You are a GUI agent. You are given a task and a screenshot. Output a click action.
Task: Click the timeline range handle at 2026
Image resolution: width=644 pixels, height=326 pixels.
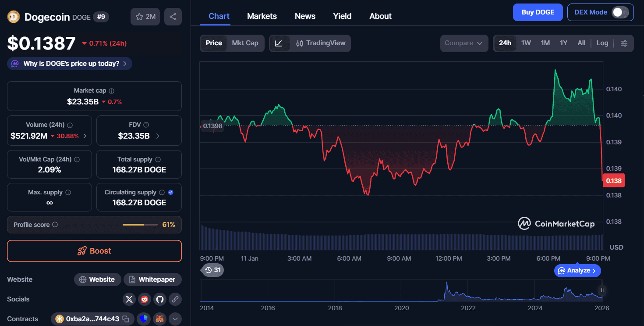(x=602, y=290)
